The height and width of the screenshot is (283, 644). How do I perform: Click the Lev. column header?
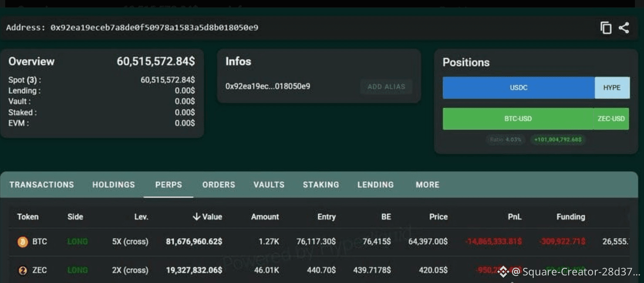141,216
